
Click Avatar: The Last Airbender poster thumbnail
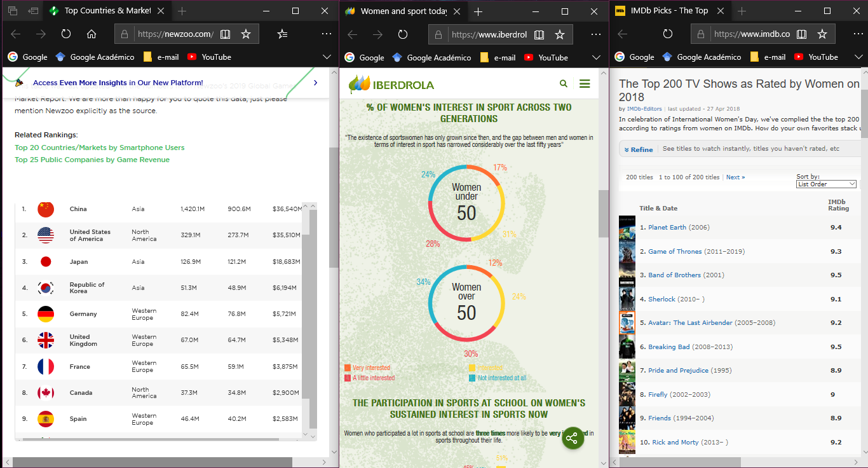coord(627,323)
